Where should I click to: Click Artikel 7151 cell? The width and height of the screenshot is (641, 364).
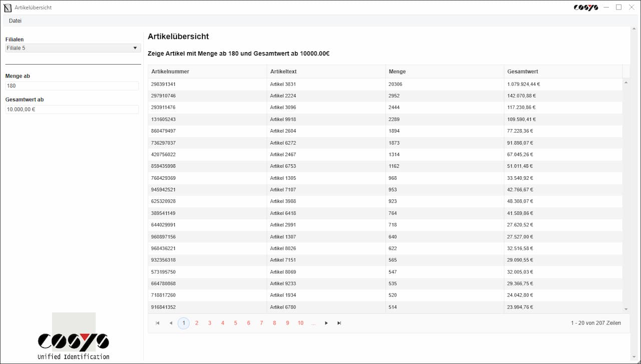click(x=326, y=260)
